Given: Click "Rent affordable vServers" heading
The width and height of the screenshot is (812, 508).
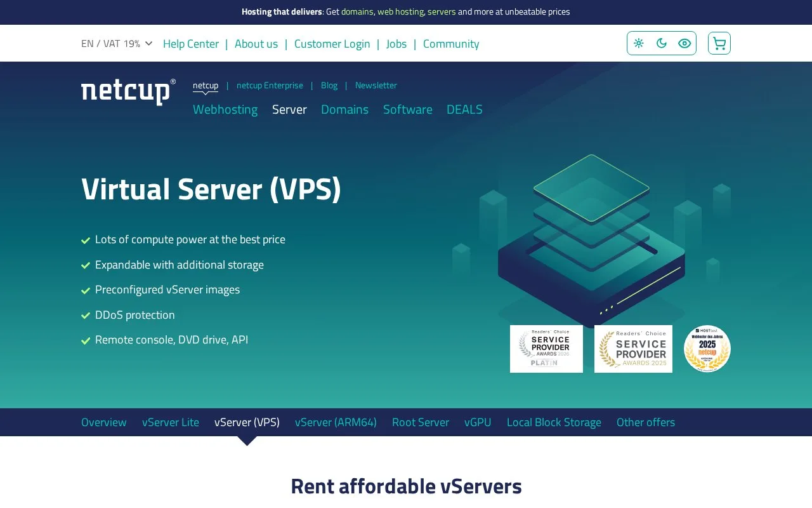Looking at the screenshot, I should (x=406, y=486).
